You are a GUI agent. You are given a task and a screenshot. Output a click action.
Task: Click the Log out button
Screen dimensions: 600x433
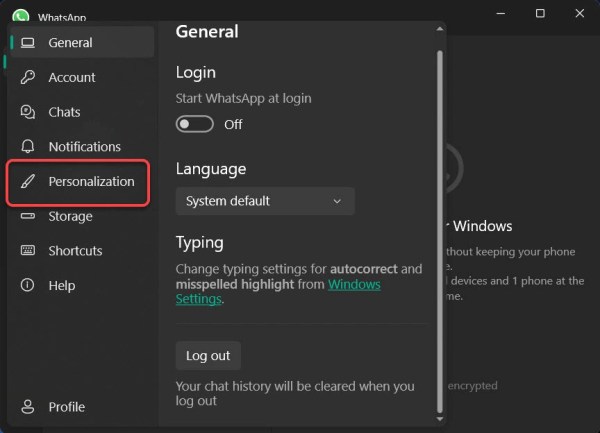pos(208,356)
